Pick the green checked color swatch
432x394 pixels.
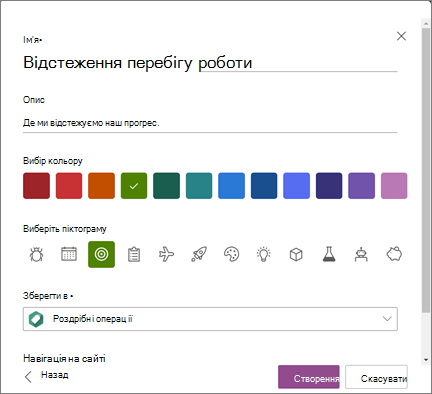[134, 186]
